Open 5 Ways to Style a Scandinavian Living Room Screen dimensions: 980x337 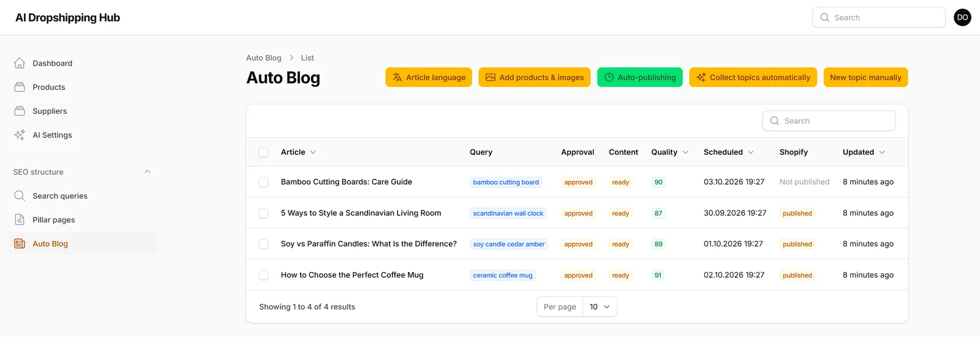point(361,213)
